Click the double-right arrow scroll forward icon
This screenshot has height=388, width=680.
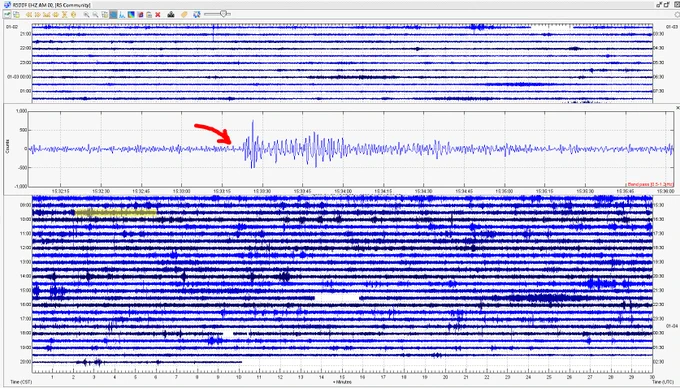point(38,14)
